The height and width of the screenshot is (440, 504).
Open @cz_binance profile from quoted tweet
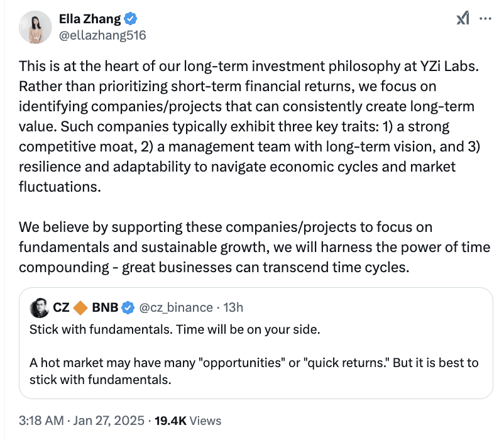coord(177,307)
